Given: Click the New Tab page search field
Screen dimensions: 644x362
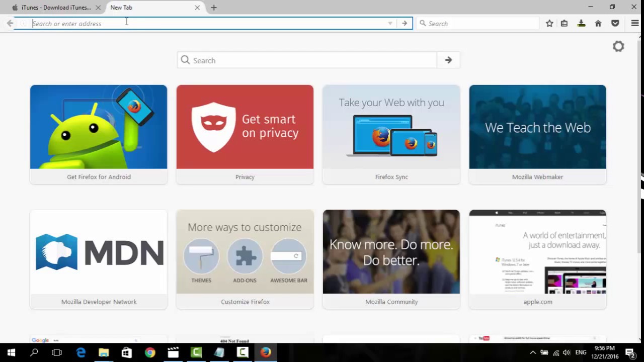Looking at the screenshot, I should pyautogui.click(x=307, y=60).
